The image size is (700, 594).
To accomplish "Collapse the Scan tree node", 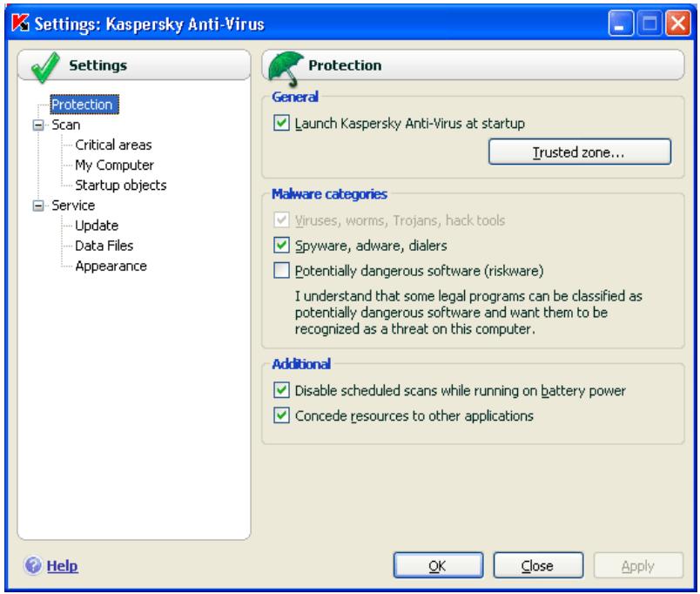I will coord(39,125).
